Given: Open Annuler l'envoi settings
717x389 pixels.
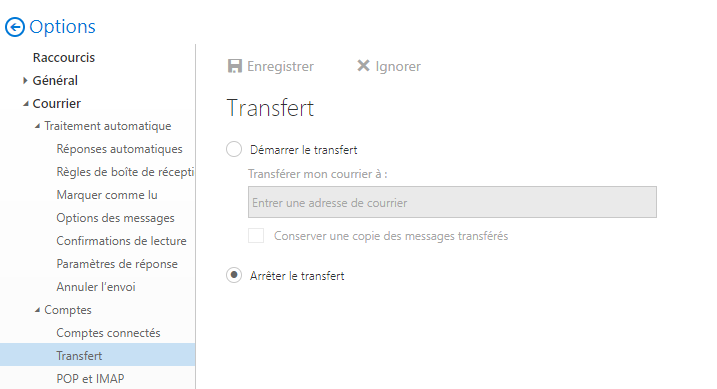Looking at the screenshot, I should [96, 287].
